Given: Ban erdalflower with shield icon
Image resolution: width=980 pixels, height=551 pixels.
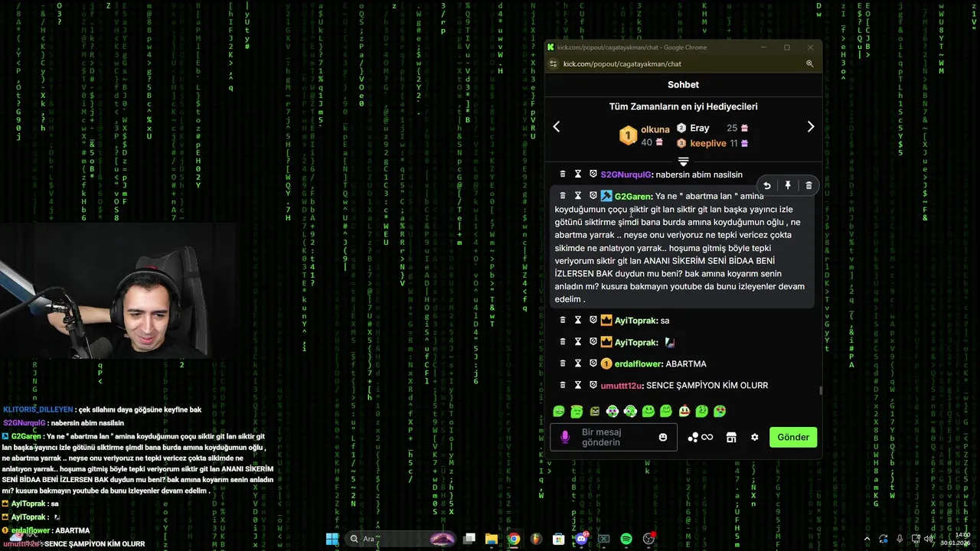Looking at the screenshot, I should [593, 364].
